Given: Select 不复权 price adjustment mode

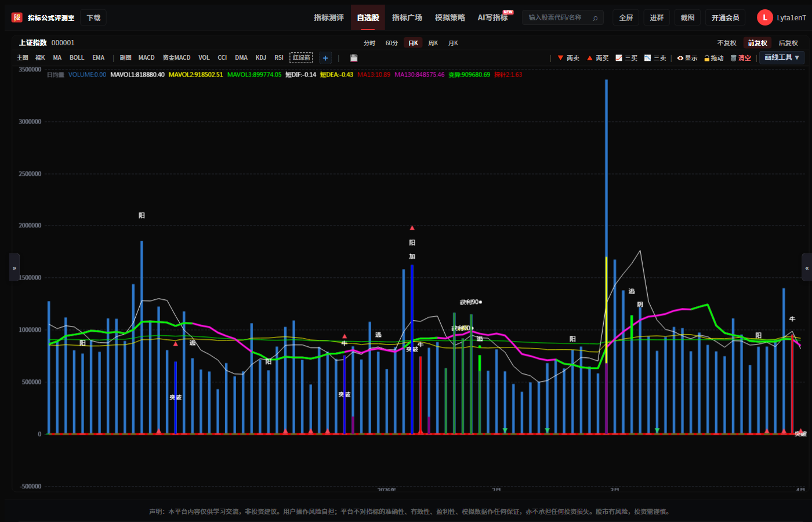Looking at the screenshot, I should 727,43.
